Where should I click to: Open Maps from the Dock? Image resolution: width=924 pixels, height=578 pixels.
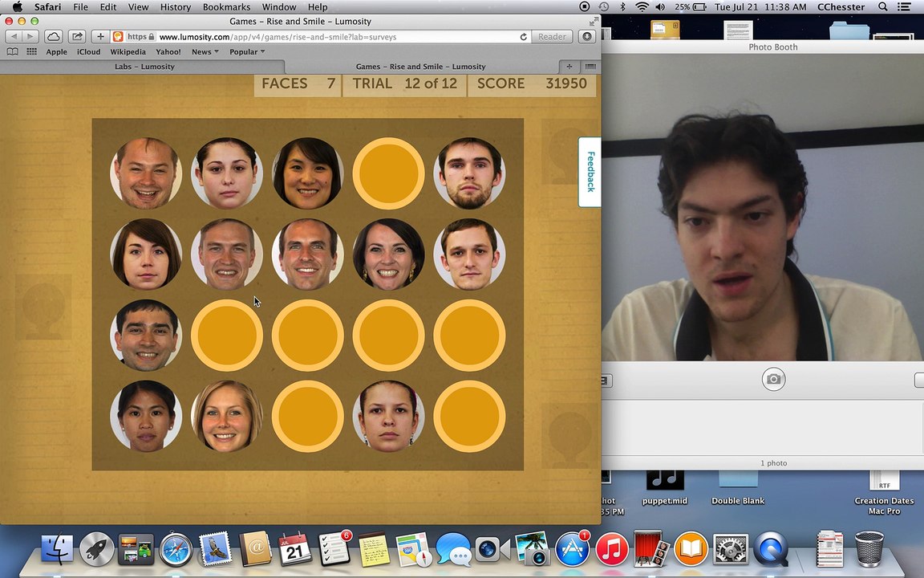pos(412,549)
